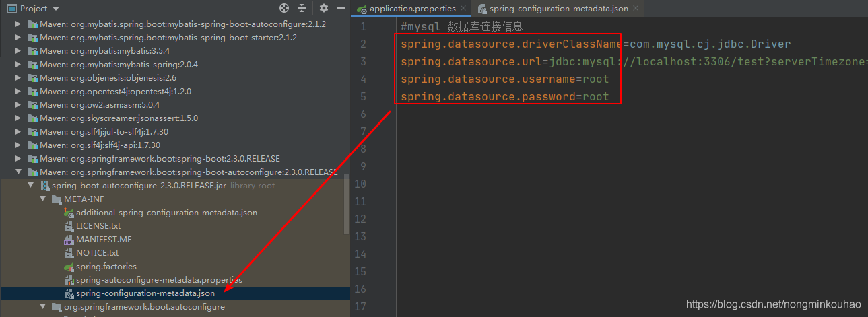868x317 pixels.
Task: Expand Maven: mybatis-spring-boot-starter:2.1.2
Action: pos(18,37)
